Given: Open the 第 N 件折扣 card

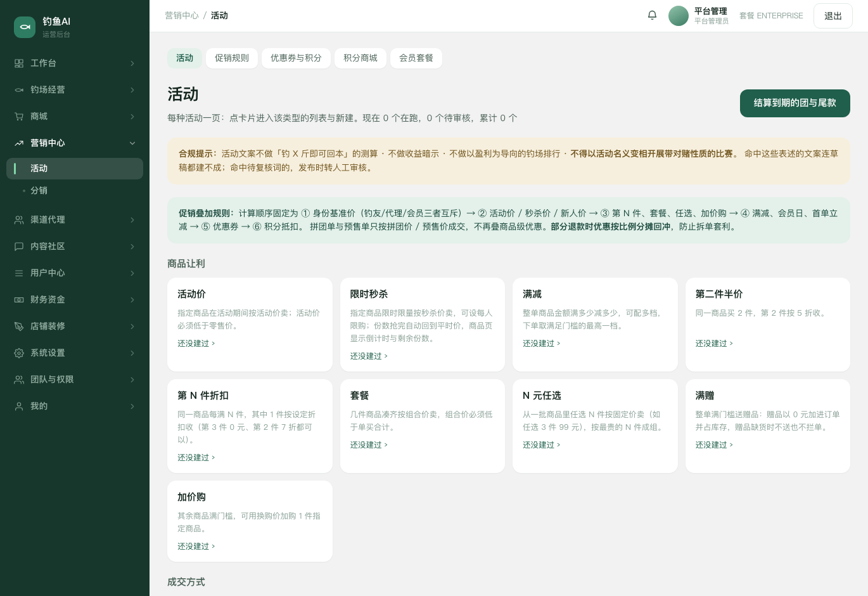Looking at the screenshot, I should pos(250,426).
